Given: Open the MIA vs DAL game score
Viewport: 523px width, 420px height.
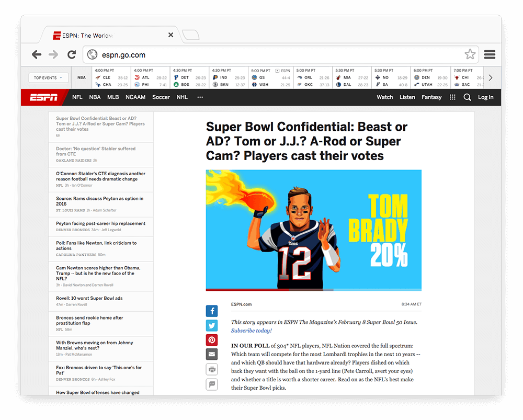Looking at the screenshot, I should 352,78.
